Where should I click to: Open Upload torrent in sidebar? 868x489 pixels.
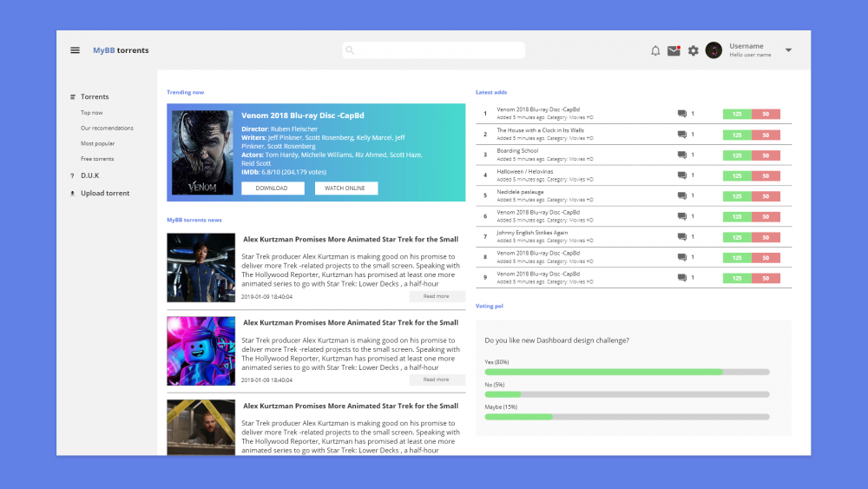105,194
